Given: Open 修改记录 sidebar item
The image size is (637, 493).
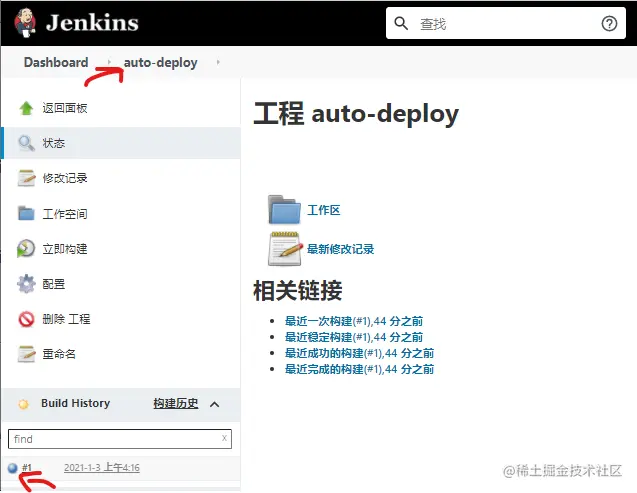Looking at the screenshot, I should pos(65,178).
